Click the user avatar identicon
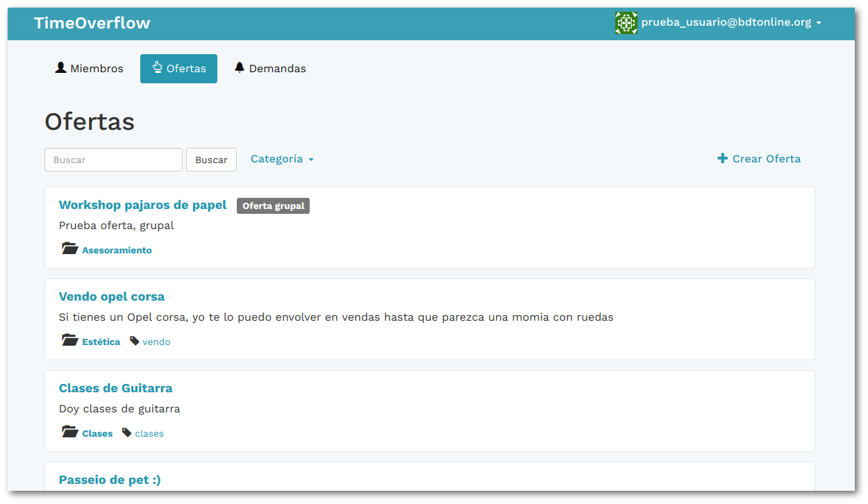Viewport: 868px width, 504px height. (626, 23)
